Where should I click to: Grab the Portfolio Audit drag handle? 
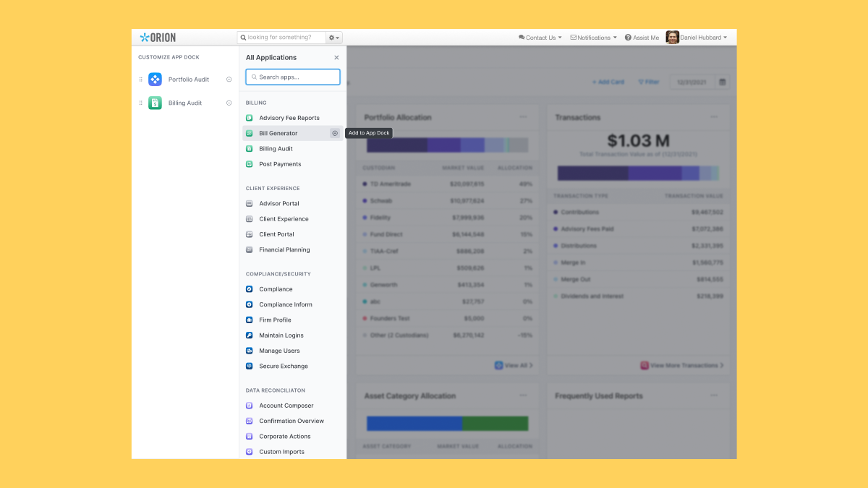(141, 80)
